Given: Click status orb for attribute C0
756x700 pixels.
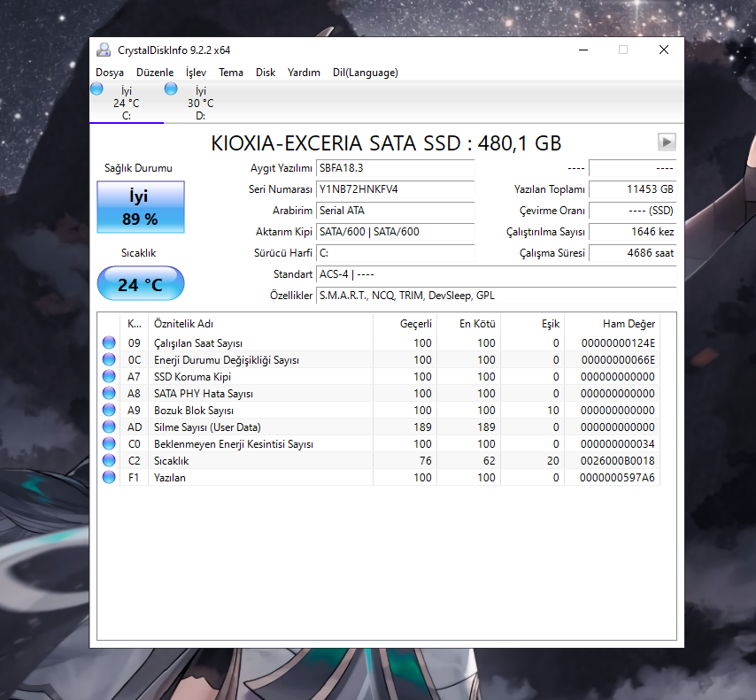Looking at the screenshot, I should point(109,443).
